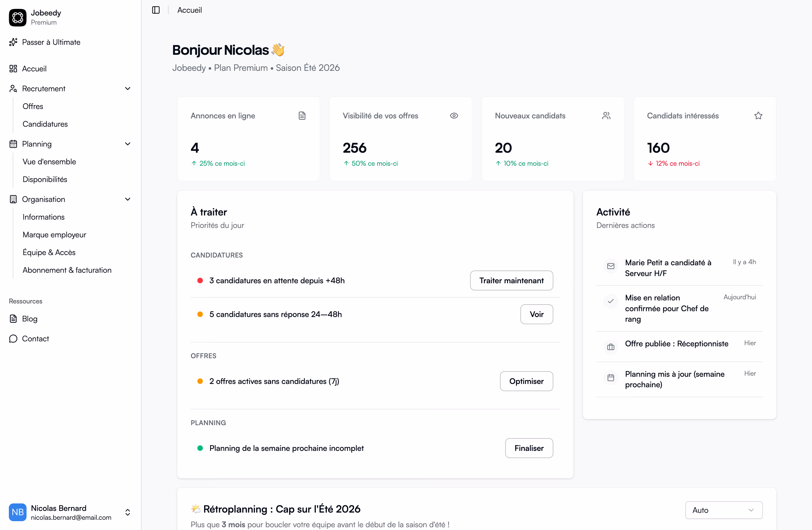Click the Accueil dashboard grid icon

point(13,69)
